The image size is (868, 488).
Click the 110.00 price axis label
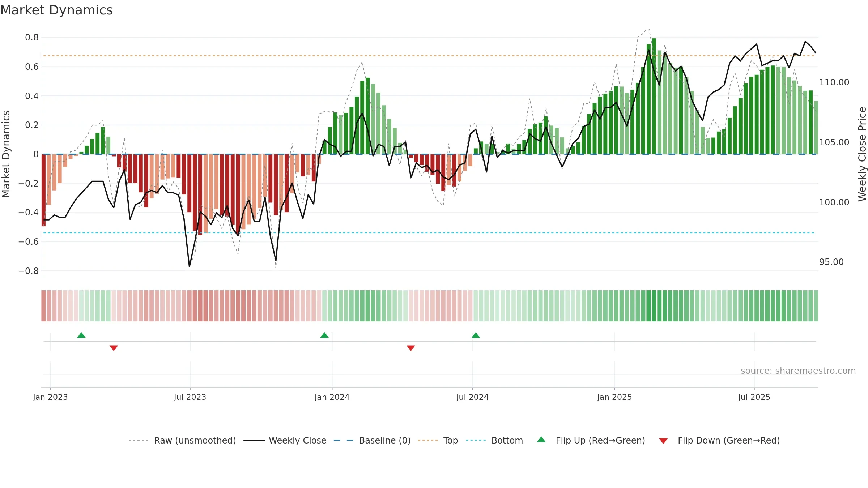pyautogui.click(x=834, y=82)
